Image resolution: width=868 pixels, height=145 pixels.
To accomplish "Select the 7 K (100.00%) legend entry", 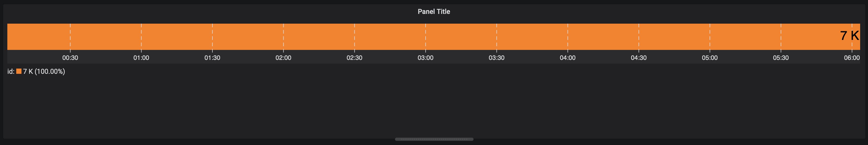I will (44, 71).
